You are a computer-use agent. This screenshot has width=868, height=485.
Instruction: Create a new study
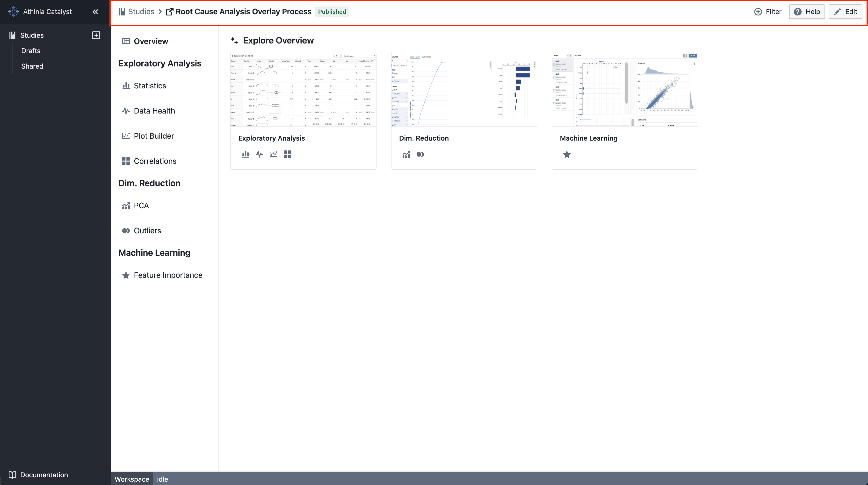(x=96, y=35)
